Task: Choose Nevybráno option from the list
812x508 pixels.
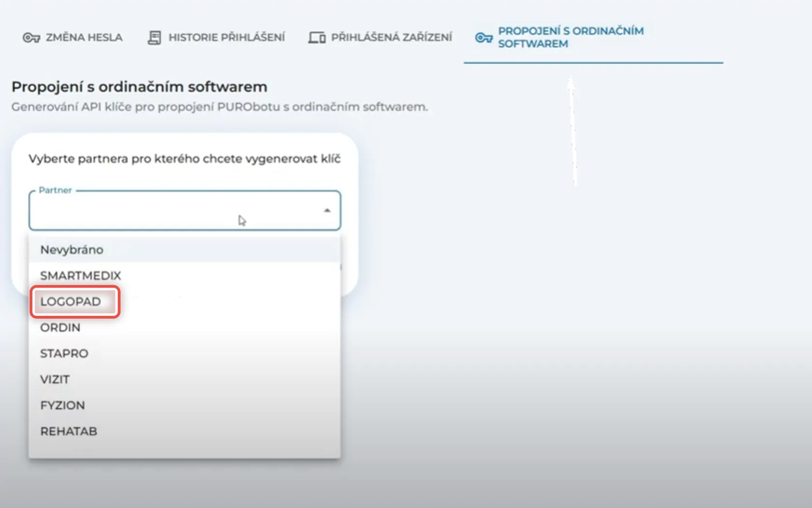Action: [185, 250]
